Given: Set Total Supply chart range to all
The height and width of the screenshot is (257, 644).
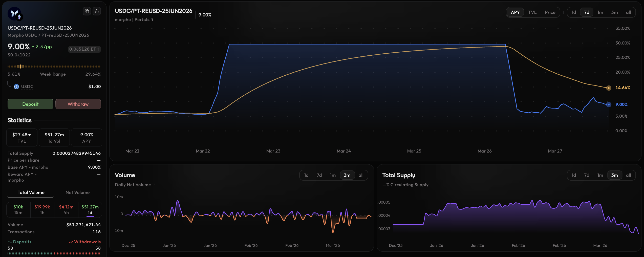Looking at the screenshot, I should pyautogui.click(x=628, y=175).
